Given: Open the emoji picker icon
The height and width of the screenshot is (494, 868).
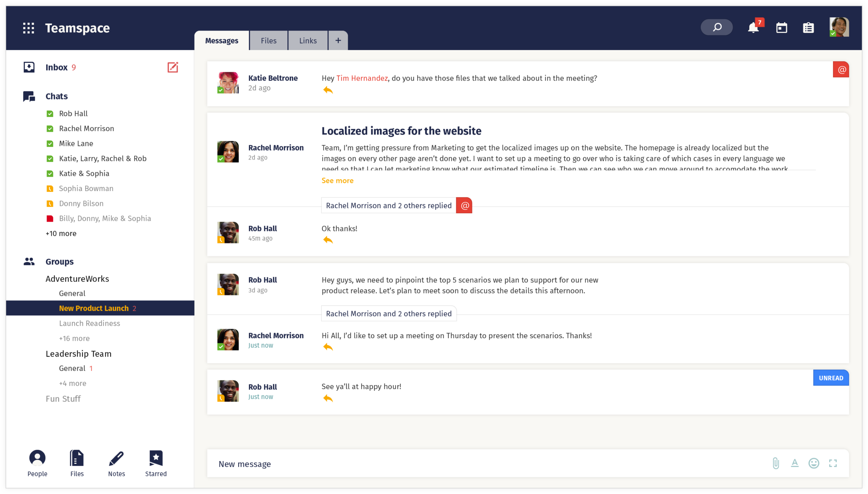Looking at the screenshot, I should pyautogui.click(x=813, y=463).
